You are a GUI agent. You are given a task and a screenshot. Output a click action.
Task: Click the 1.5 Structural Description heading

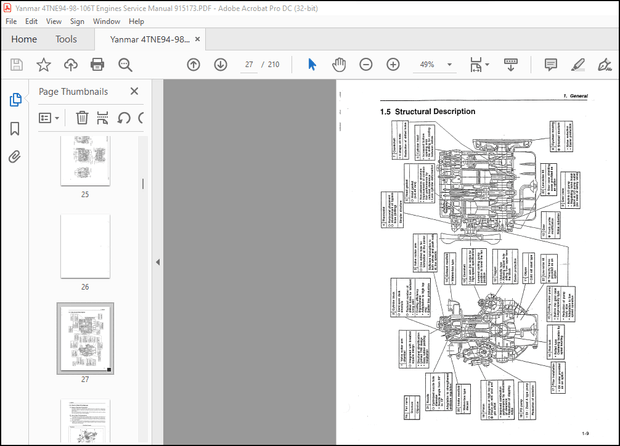coord(427,112)
